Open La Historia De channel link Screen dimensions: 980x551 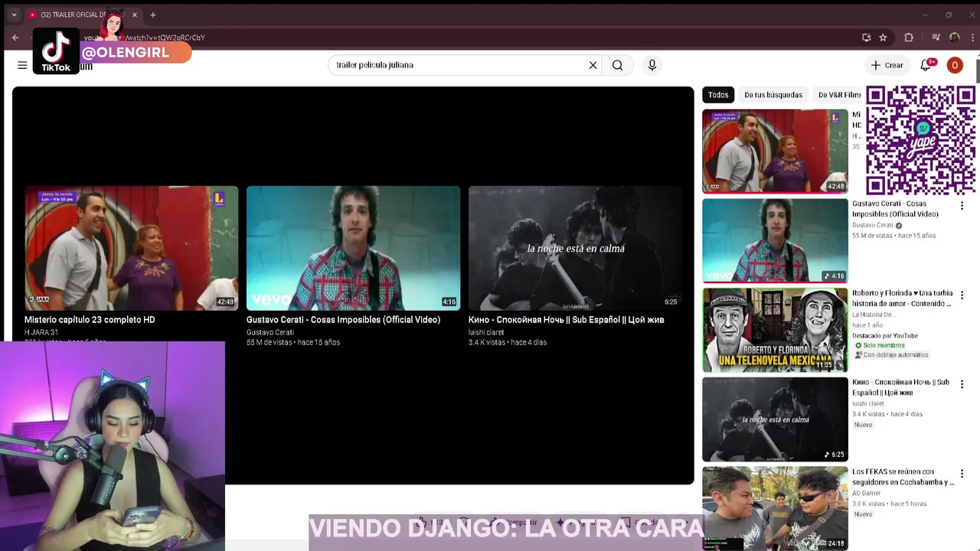(873, 315)
